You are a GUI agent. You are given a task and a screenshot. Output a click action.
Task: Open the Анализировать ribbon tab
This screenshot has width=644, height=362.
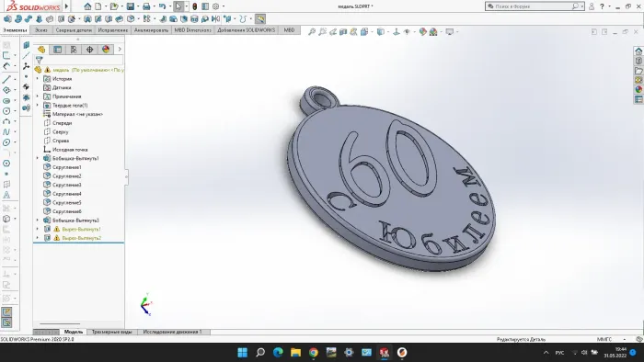[x=151, y=30]
